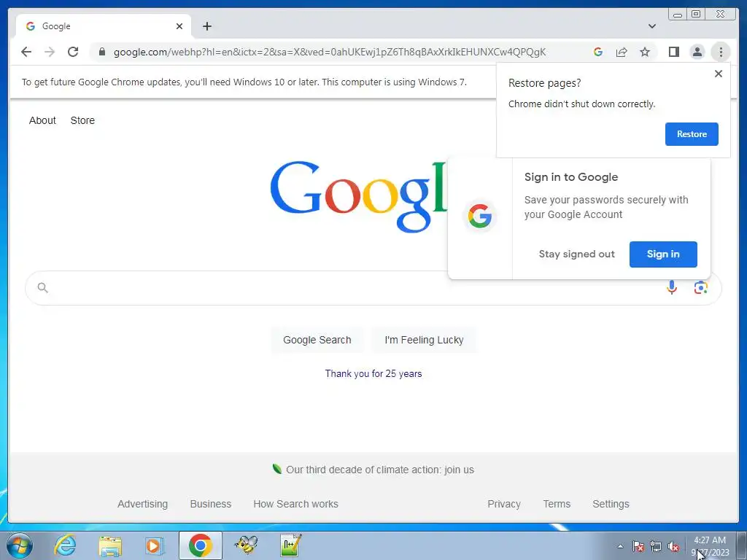The height and width of the screenshot is (560, 747).
Task: View site info via the padlock icon
Action: [x=102, y=52]
